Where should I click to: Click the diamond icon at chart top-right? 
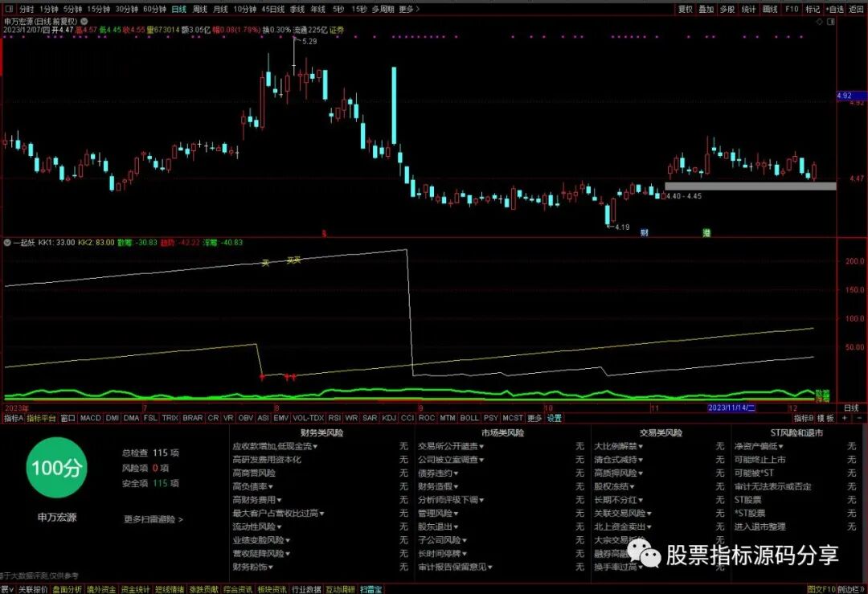[x=820, y=22]
